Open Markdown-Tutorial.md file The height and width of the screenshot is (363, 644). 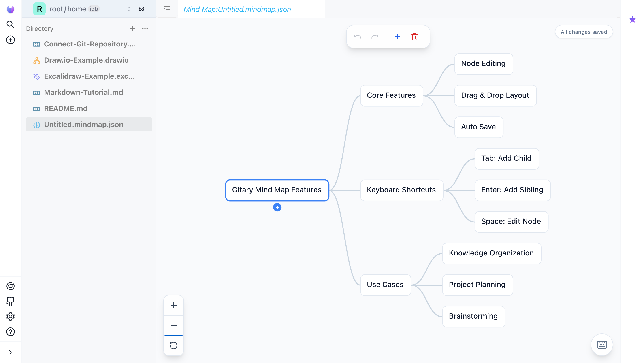89,92
